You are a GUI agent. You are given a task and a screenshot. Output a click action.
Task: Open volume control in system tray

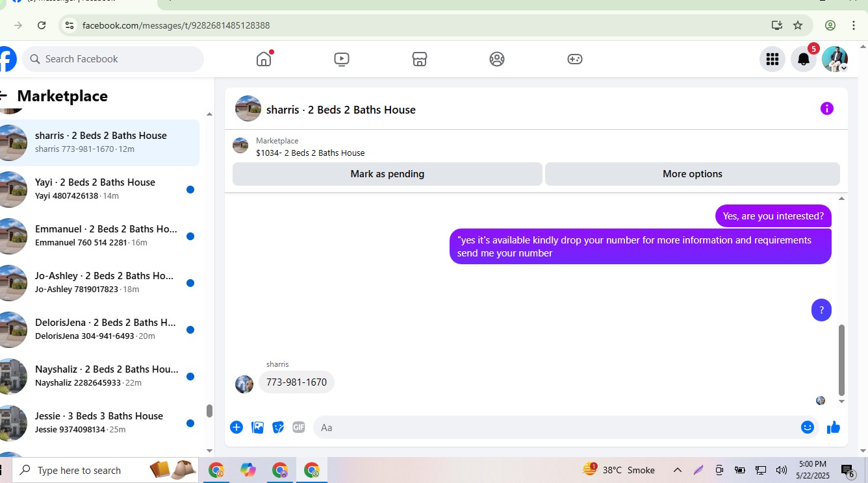point(782,470)
